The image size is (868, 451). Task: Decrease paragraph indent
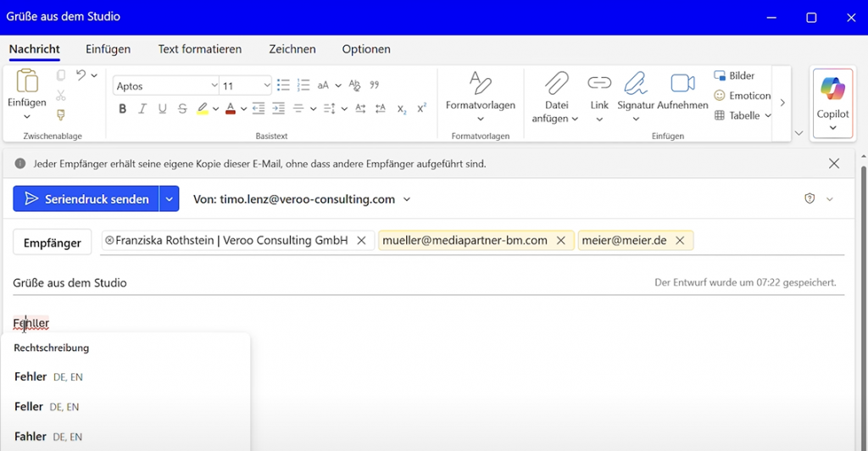point(259,109)
